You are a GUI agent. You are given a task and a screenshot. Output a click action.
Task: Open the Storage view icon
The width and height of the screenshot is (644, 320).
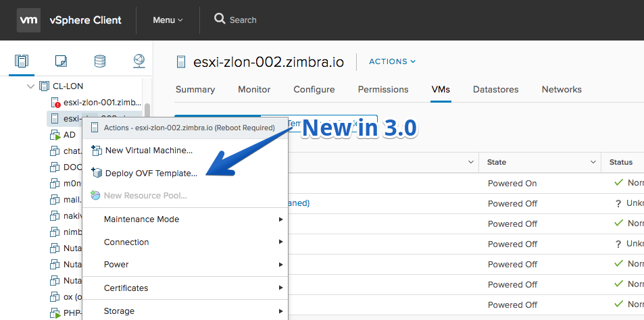pyautogui.click(x=100, y=61)
